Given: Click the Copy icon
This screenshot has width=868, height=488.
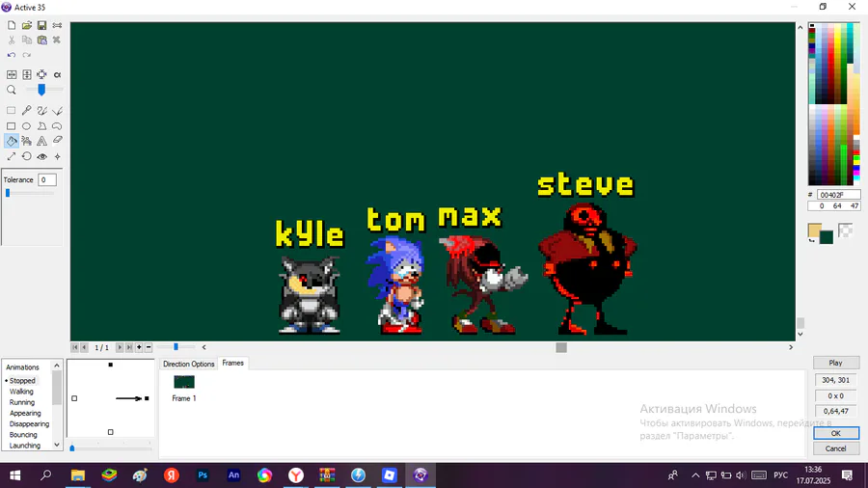Looking at the screenshot, I should pos(27,40).
